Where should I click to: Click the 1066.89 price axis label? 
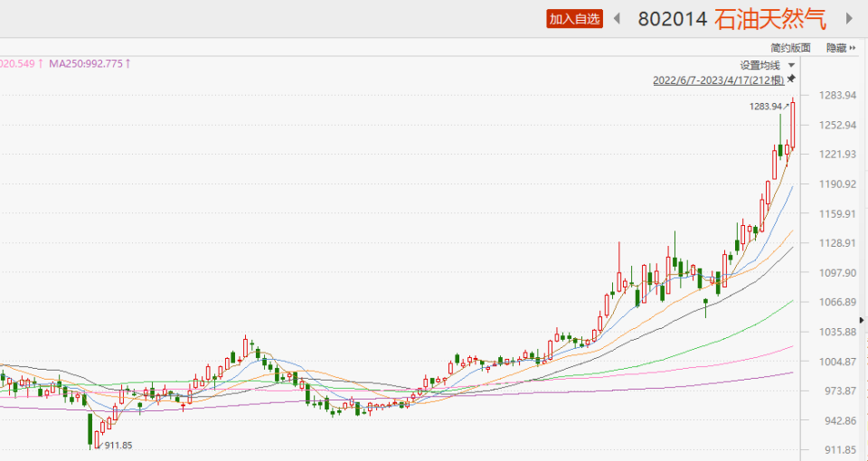pyautogui.click(x=837, y=302)
